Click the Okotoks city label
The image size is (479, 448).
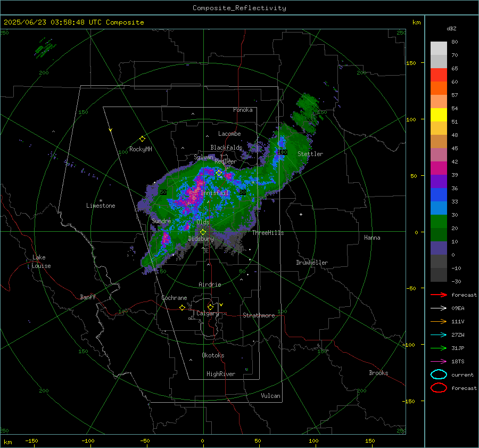tap(213, 355)
